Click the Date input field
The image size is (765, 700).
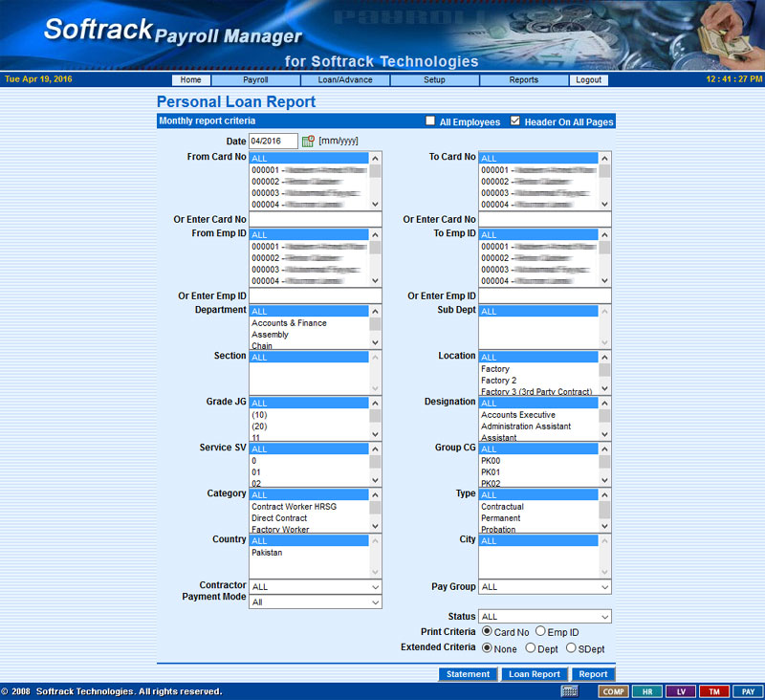pos(273,142)
